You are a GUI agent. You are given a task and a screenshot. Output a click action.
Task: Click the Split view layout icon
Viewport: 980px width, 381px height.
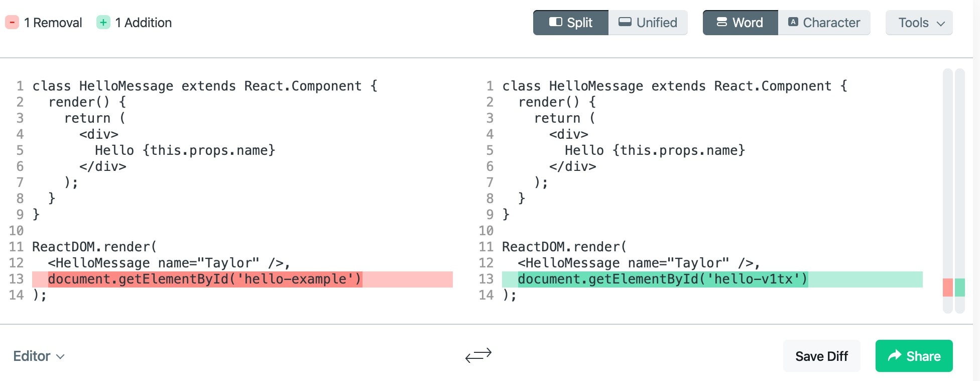tap(555, 22)
